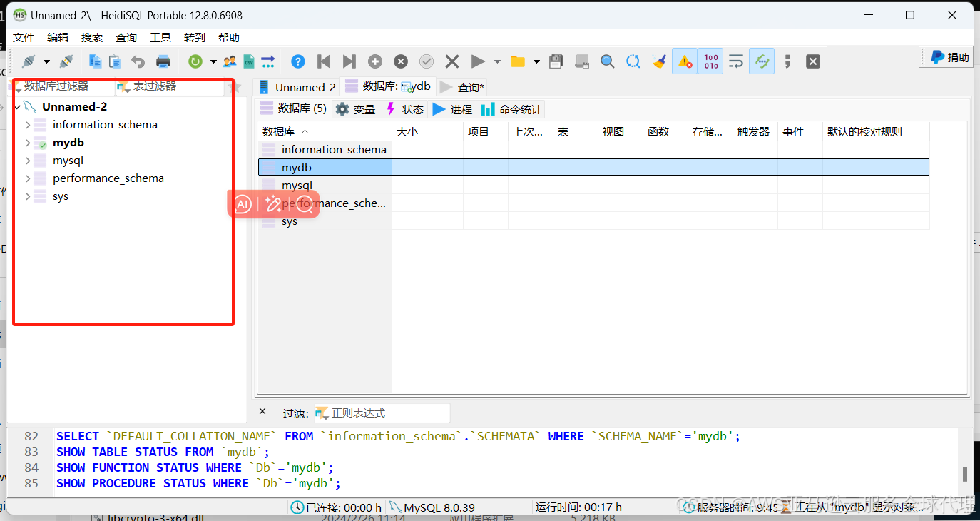
Task: Sort by the 大小 column header
Action: point(428,131)
